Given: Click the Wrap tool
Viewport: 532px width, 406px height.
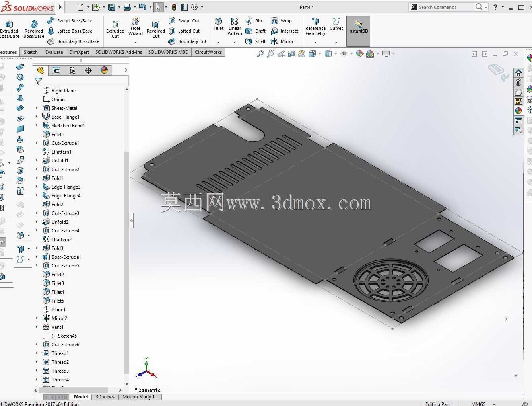Looking at the screenshot, I should (281, 21).
